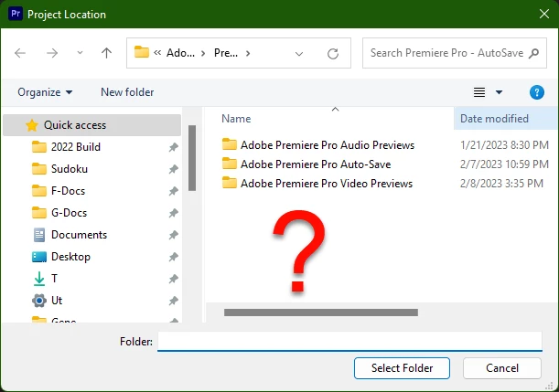Open Documents in the sidebar
Image resolution: width=559 pixels, height=392 pixels.
(x=79, y=235)
